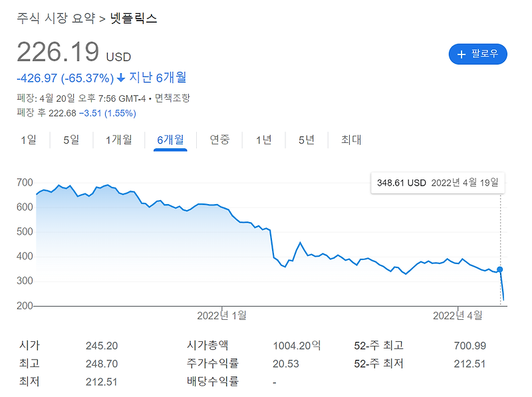Select the 최대 range tab
This screenshot has height=397, width=532.
pyautogui.click(x=351, y=140)
